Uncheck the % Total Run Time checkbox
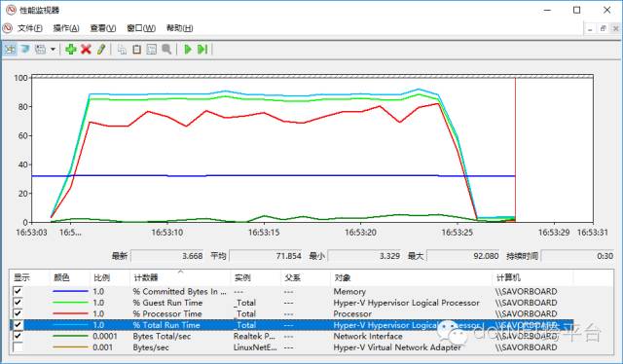623x364 pixels. [x=18, y=325]
